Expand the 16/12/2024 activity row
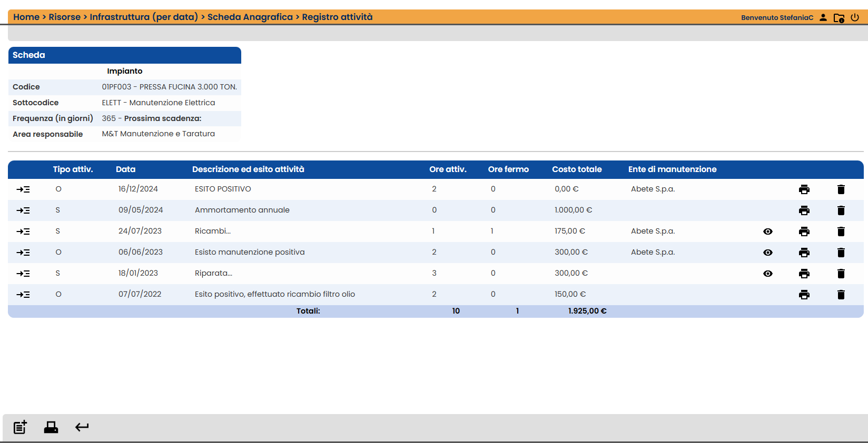Image resolution: width=868 pixels, height=443 pixels. 23,189
